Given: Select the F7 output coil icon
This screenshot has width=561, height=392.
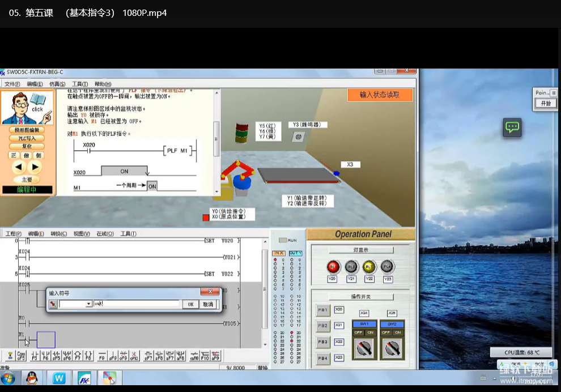Looking at the screenshot, I should 78,356.
